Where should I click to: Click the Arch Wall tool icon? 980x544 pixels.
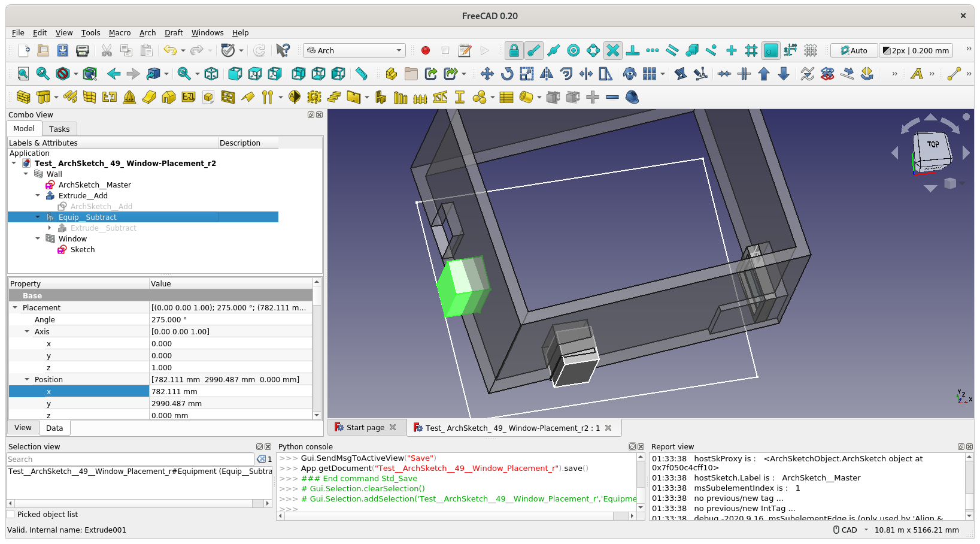point(23,97)
